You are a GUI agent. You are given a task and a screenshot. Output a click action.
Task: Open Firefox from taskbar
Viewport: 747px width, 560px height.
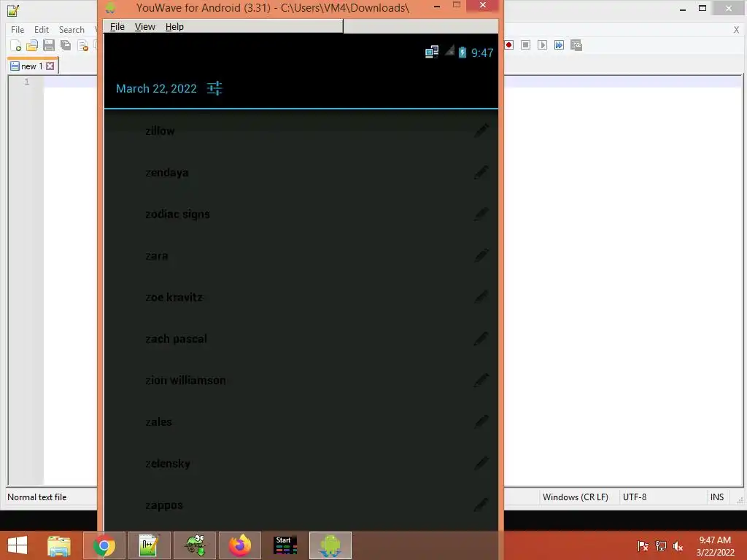240,545
